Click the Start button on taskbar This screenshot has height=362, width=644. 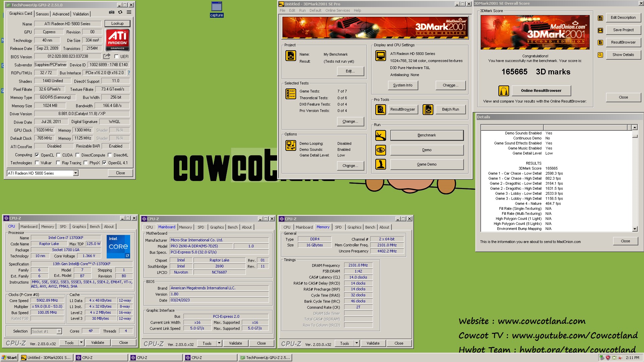[9, 358]
